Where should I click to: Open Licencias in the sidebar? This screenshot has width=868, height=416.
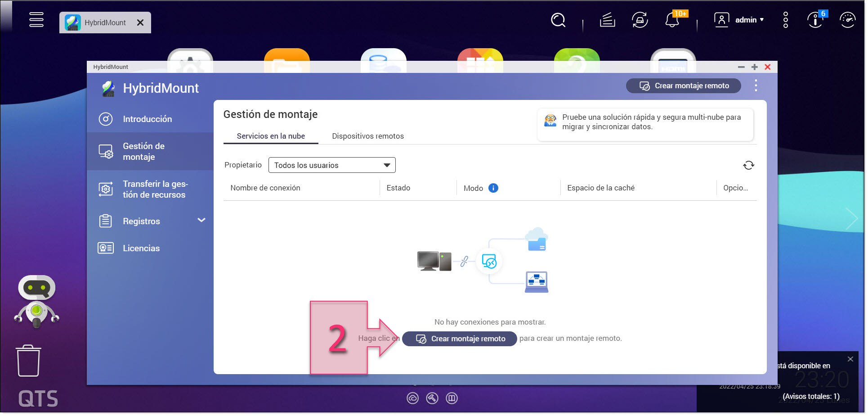[x=141, y=249]
